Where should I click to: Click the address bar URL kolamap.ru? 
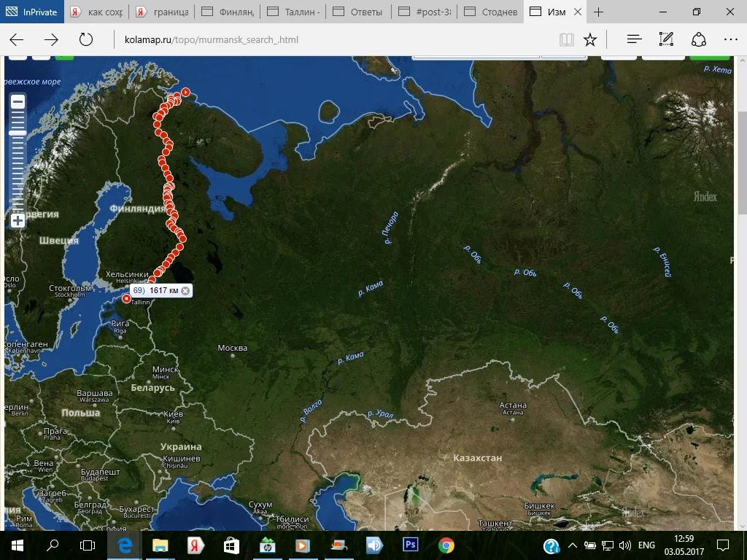211,39
